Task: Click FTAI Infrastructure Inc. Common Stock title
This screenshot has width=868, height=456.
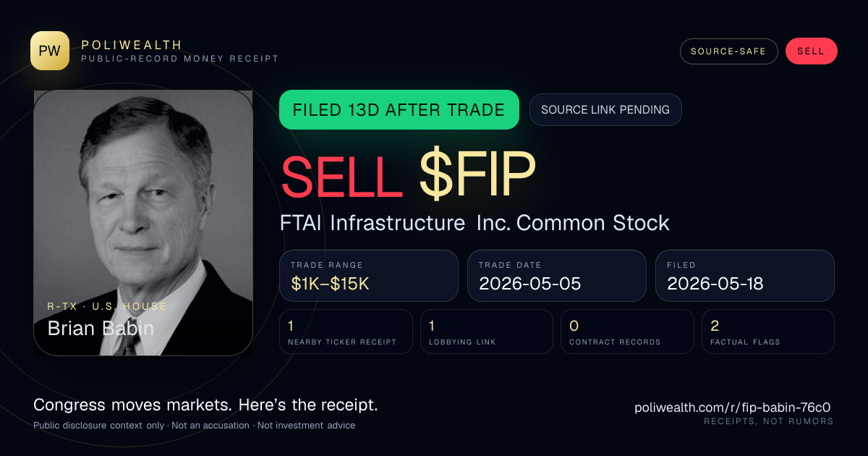Action: point(475,223)
